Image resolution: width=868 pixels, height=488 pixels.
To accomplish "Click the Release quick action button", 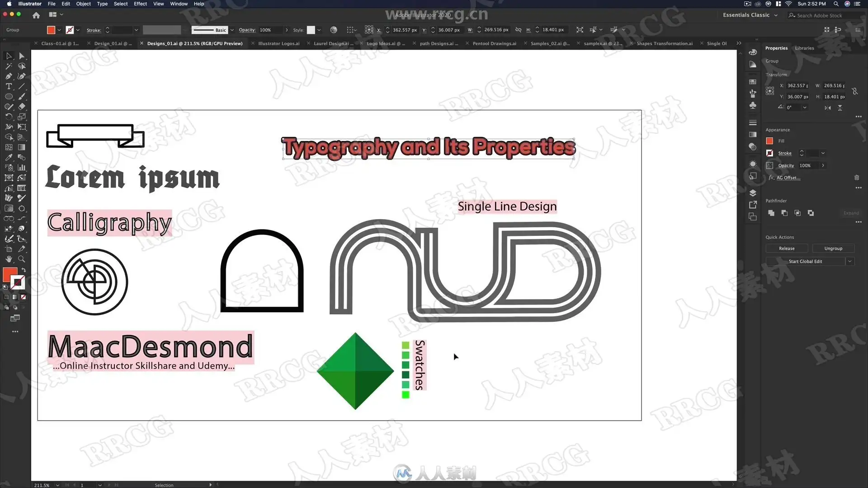I will tap(787, 249).
